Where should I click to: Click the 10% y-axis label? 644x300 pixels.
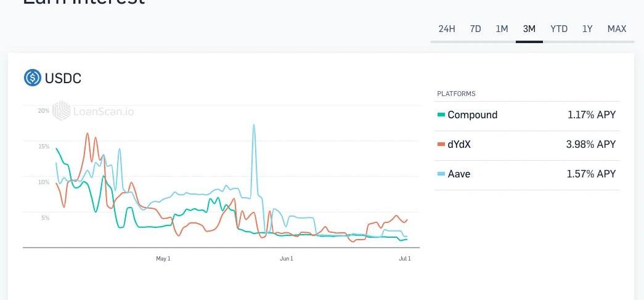(x=44, y=182)
